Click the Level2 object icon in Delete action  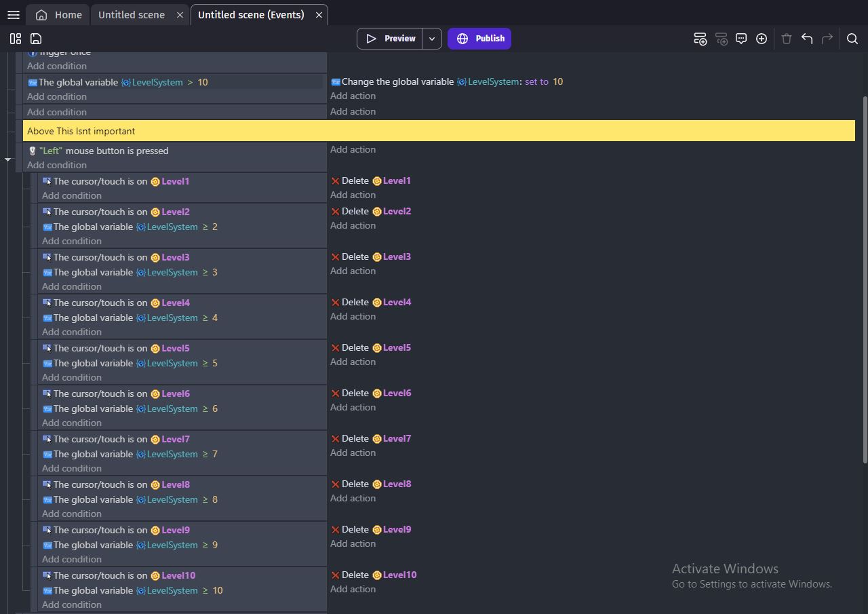point(377,212)
